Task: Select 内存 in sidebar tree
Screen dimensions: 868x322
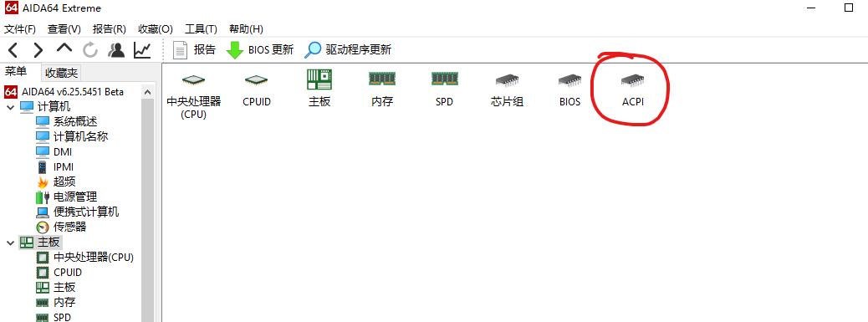Action: coord(56,302)
